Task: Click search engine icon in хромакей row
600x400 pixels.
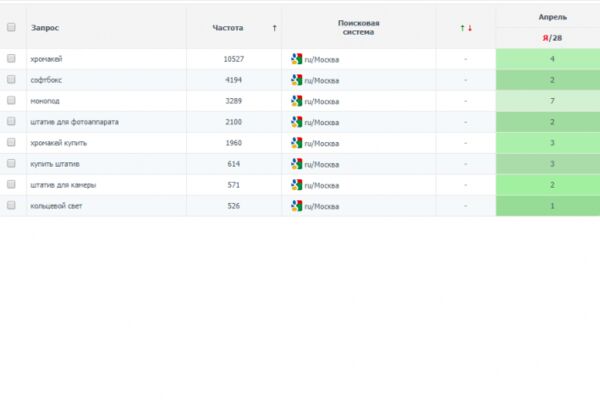Action: tap(297, 59)
